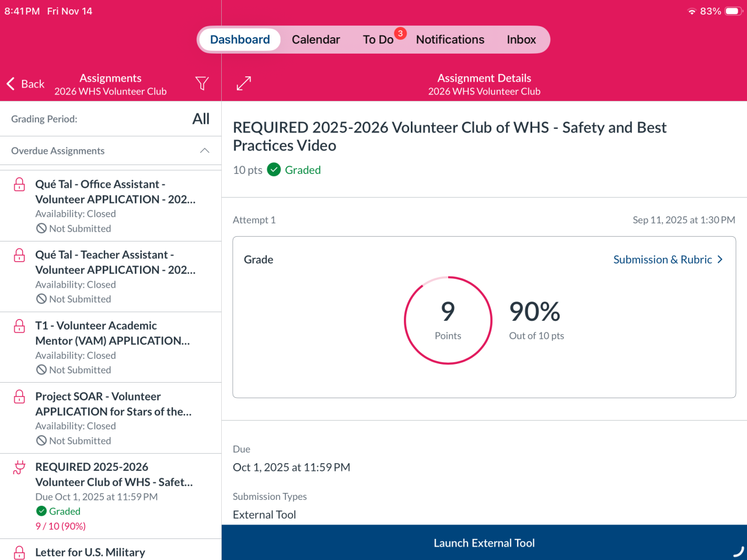Switch to the Calendar tab
The height and width of the screenshot is (560, 747).
coord(316,40)
